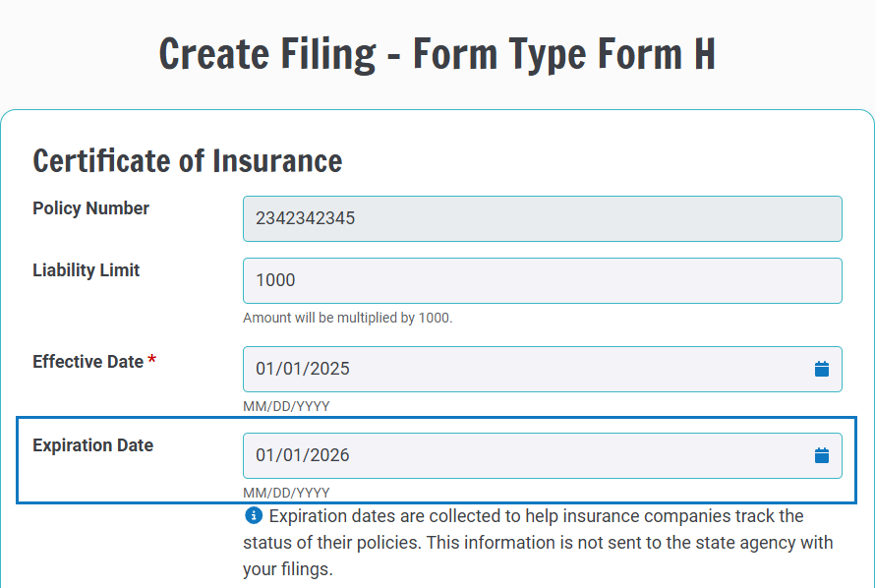875x588 pixels.
Task: Click the Policy Number label
Action: click(91, 208)
